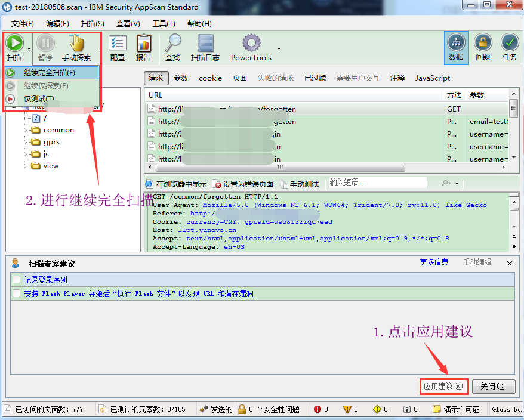This screenshot has width=524, height=420.
Task: Close the scan expert panel with X
Action: (510, 263)
